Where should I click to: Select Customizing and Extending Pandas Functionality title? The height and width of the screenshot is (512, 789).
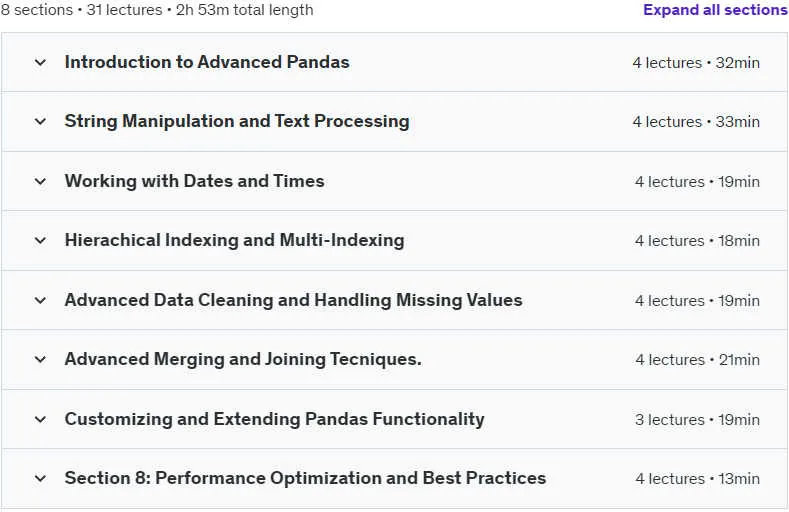274,419
